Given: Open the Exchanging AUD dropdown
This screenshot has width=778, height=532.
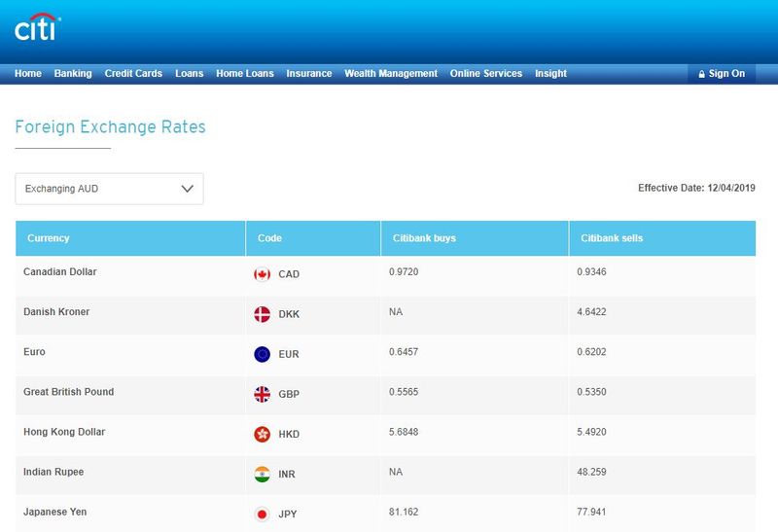Looking at the screenshot, I should [x=109, y=189].
